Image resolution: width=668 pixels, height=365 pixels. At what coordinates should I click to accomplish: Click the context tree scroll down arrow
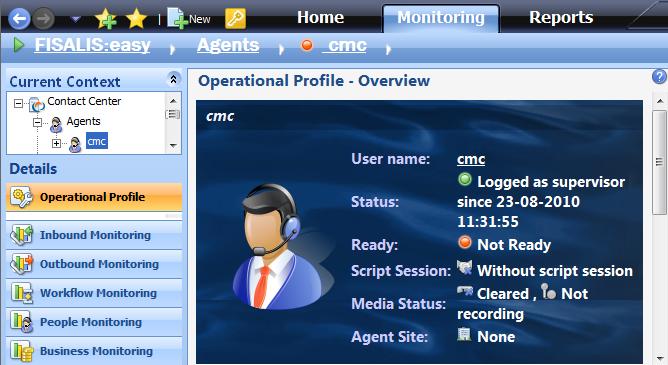pyautogui.click(x=173, y=146)
